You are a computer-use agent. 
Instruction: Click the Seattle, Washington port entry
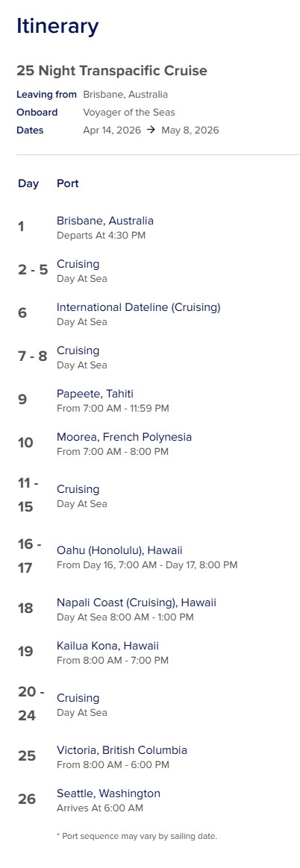click(108, 793)
